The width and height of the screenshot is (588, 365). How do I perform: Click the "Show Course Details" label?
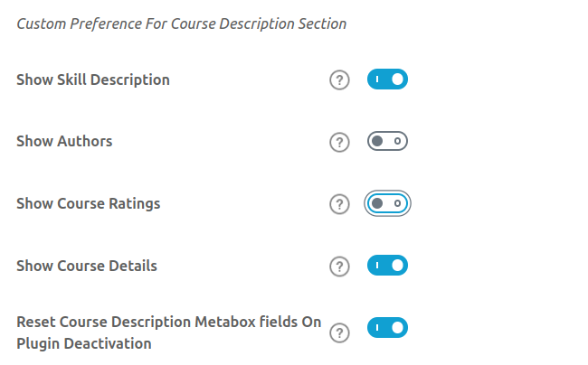87,266
